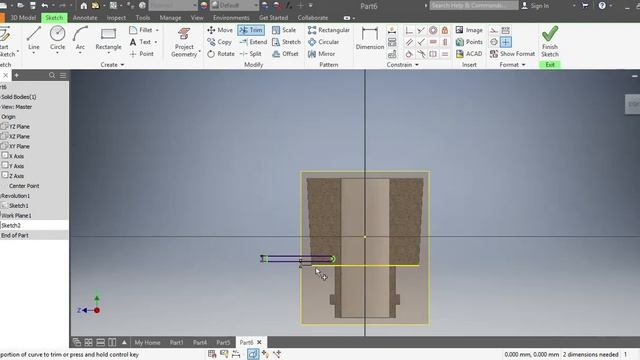Open the Text dropdown arrow
Screen dimensions: 640x360
tap(156, 42)
